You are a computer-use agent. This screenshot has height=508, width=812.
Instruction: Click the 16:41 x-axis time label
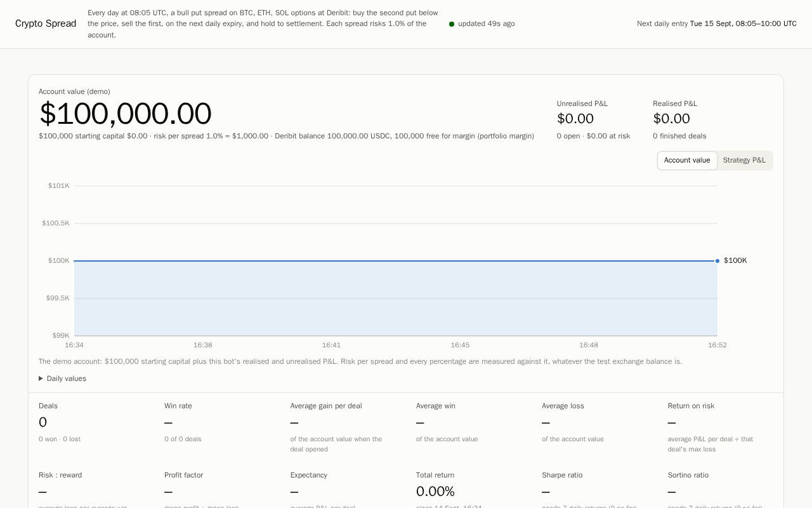click(x=331, y=345)
